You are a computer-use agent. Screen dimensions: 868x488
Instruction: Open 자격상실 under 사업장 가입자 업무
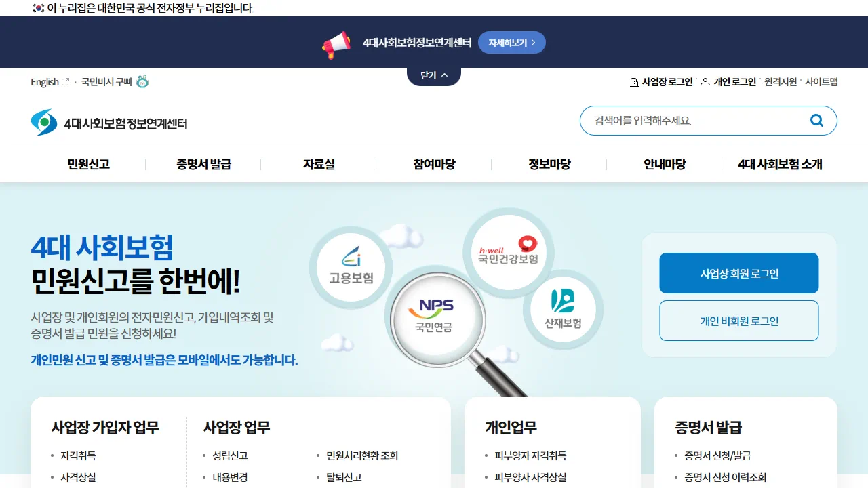78,477
